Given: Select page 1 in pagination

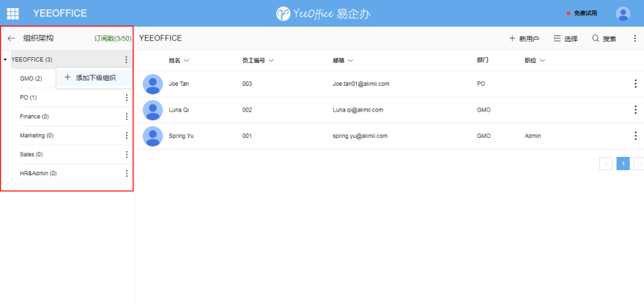Looking at the screenshot, I should 623,163.
